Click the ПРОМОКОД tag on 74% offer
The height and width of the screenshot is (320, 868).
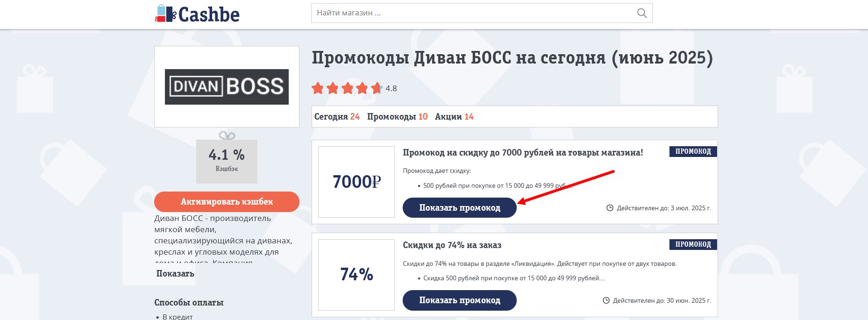(x=693, y=244)
